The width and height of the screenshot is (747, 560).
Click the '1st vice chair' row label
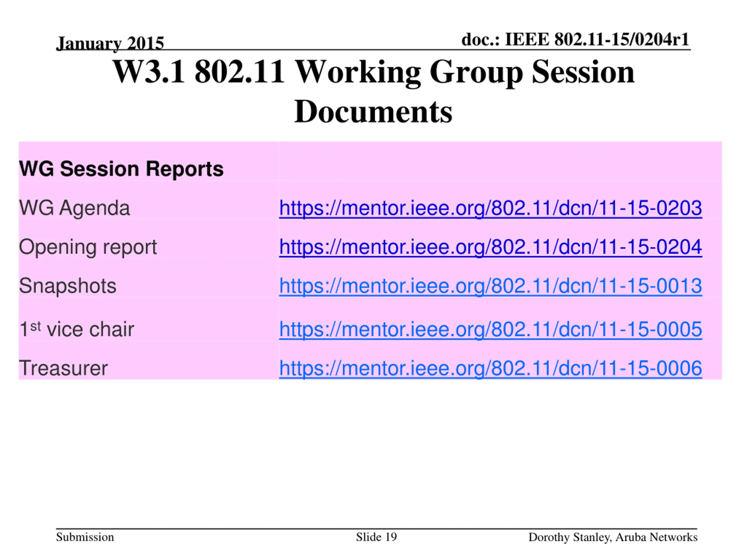tap(77, 329)
